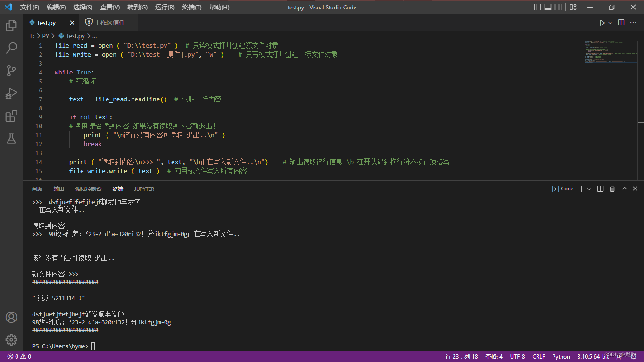Viewport: 644px width, 362px height.
Task: Open the Accounts menu icon
Action: tap(11, 317)
